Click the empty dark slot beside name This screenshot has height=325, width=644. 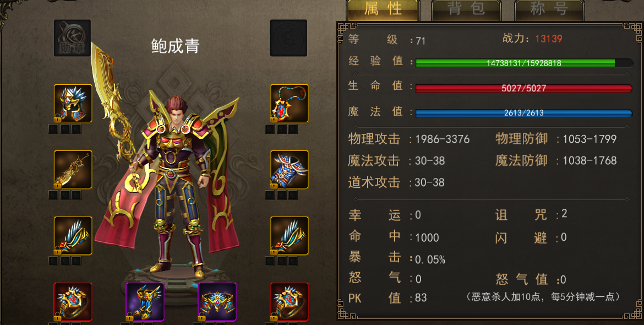click(x=289, y=38)
